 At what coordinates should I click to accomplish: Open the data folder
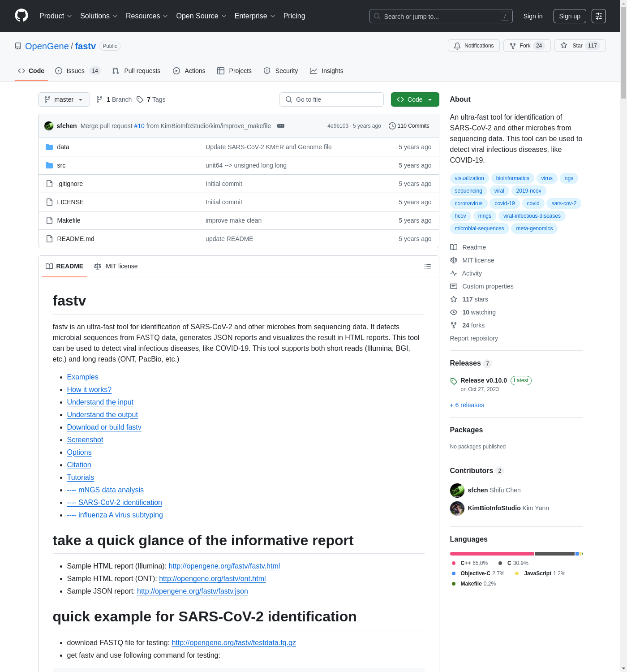pyautogui.click(x=63, y=147)
